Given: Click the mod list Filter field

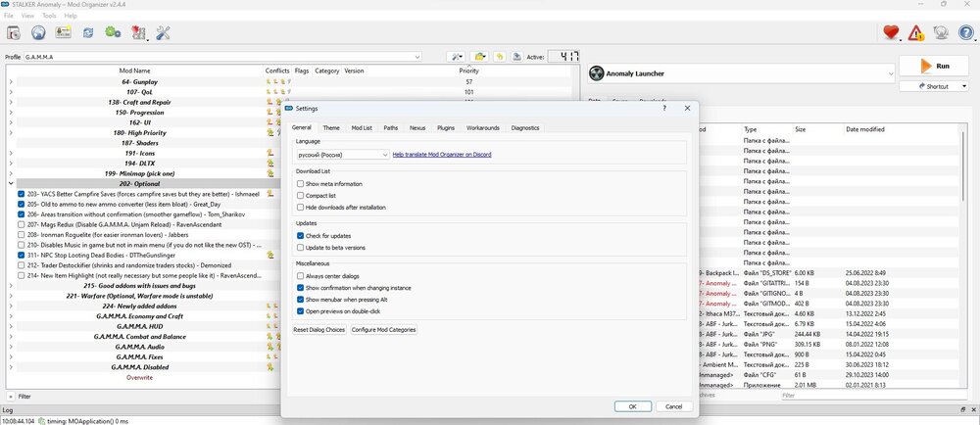Looking at the screenshot, I should [147, 396].
